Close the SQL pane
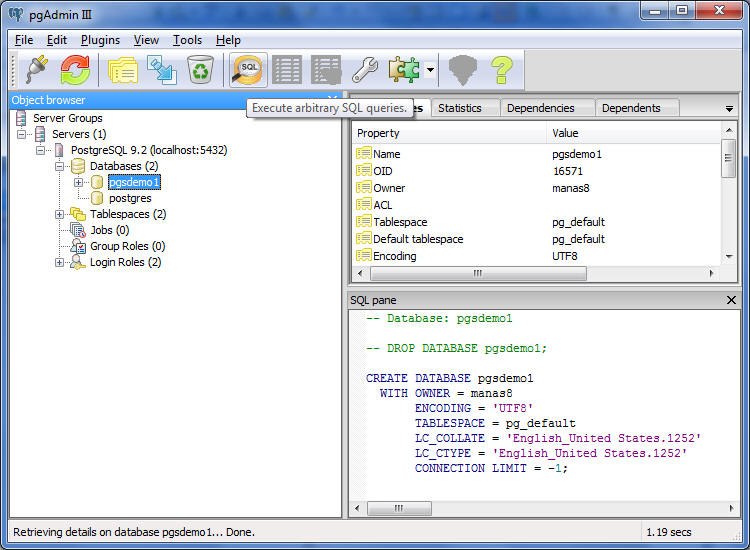The image size is (750, 550). click(731, 300)
